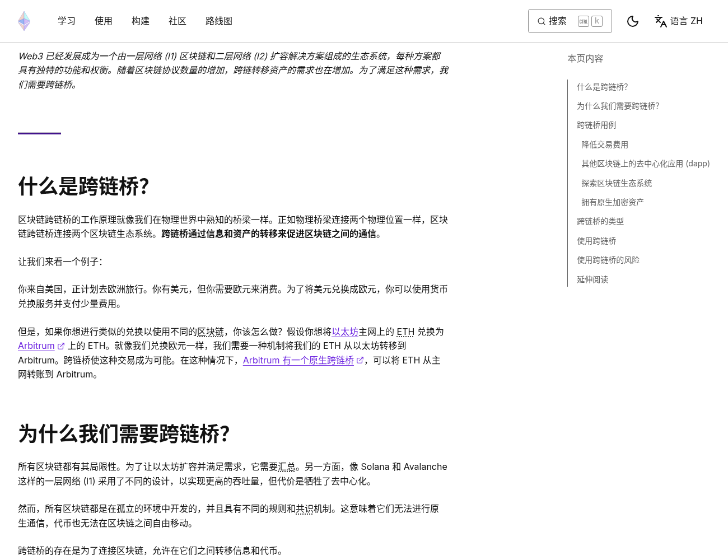
Task: Jump to 使用跨链桥 section
Action: (x=596, y=241)
